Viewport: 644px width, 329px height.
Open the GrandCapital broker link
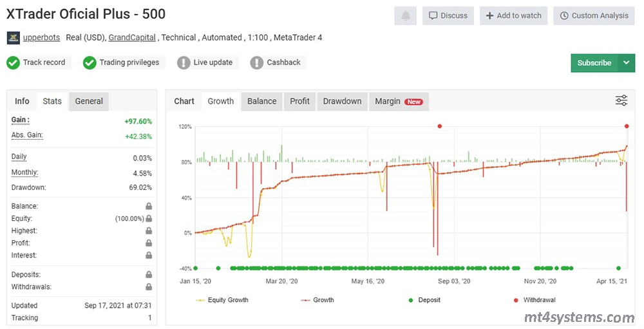(x=132, y=37)
